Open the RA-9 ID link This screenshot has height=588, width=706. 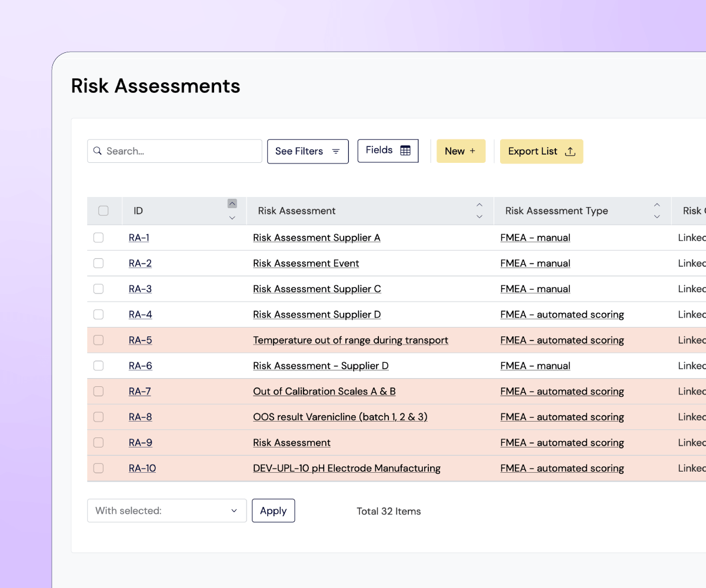click(x=141, y=442)
